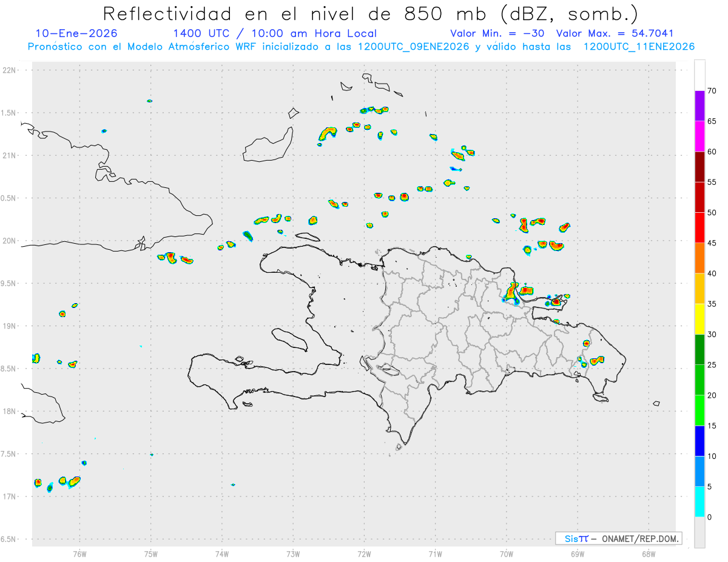Click the '40' value on the color scale
The image size is (728, 562).
[x=712, y=273]
